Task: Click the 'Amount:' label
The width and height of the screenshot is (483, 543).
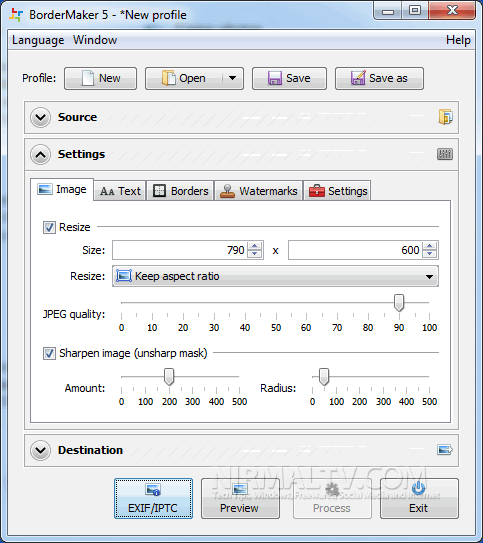Action: 85,388
